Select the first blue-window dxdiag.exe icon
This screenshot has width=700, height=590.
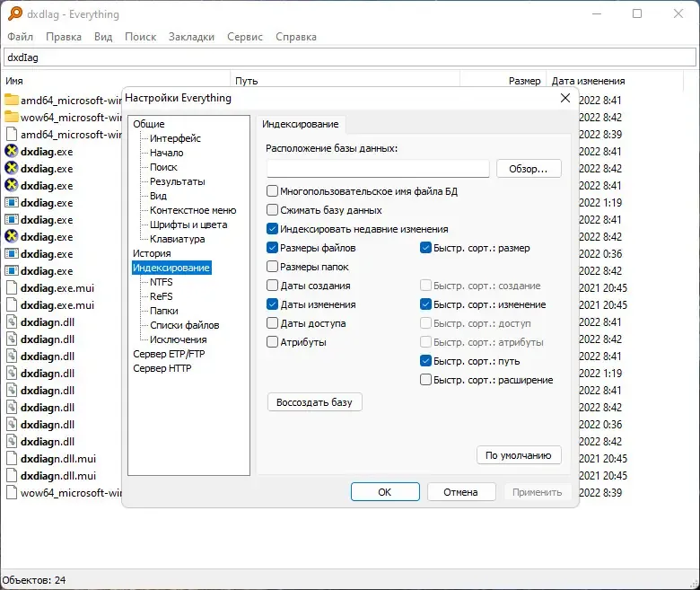(12, 202)
